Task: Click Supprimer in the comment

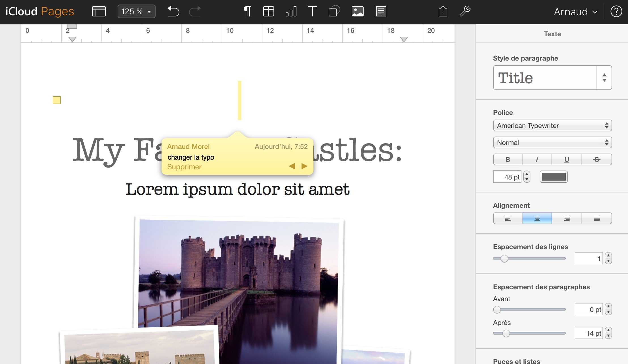Action: click(x=184, y=167)
